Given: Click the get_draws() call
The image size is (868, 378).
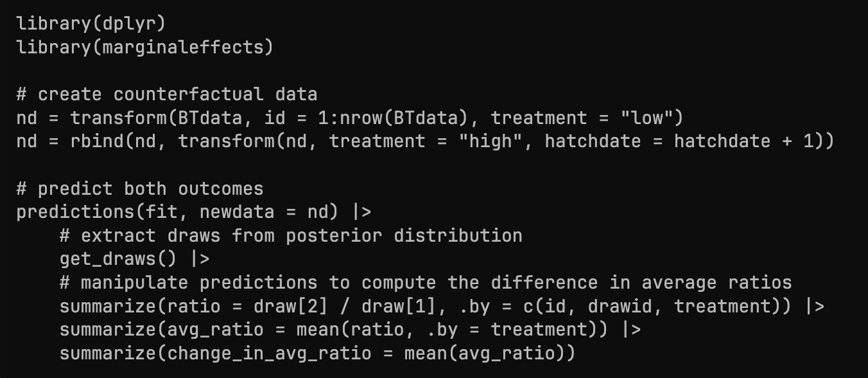Looking at the screenshot, I should pos(118,259).
